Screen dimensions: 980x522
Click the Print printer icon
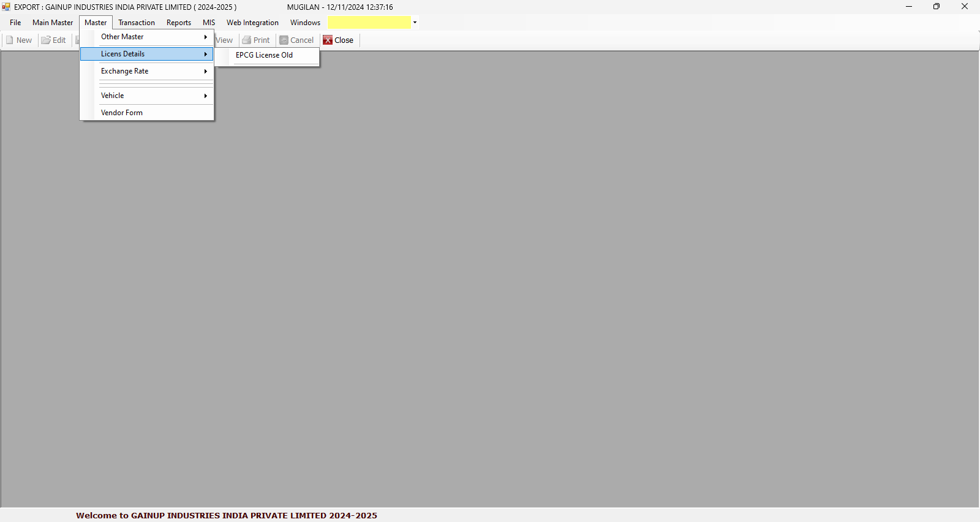click(x=247, y=40)
